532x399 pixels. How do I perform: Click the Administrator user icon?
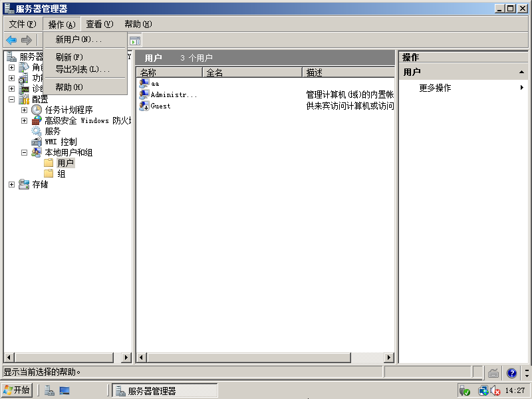144,94
